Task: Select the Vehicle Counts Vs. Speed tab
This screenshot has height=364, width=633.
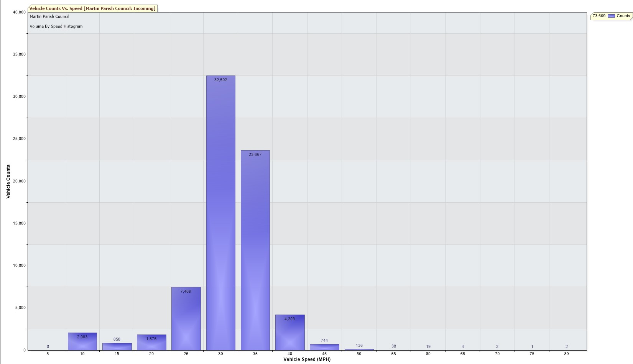Action: click(x=92, y=8)
